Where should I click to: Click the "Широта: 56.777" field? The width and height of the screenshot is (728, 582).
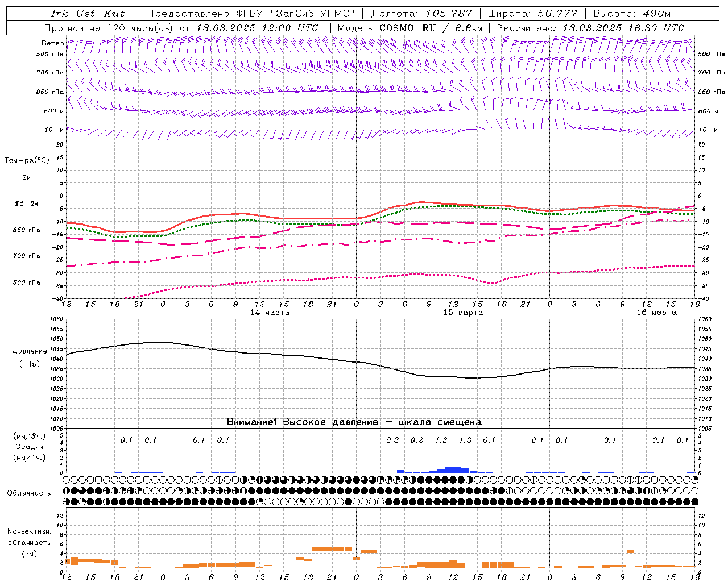[532, 14]
